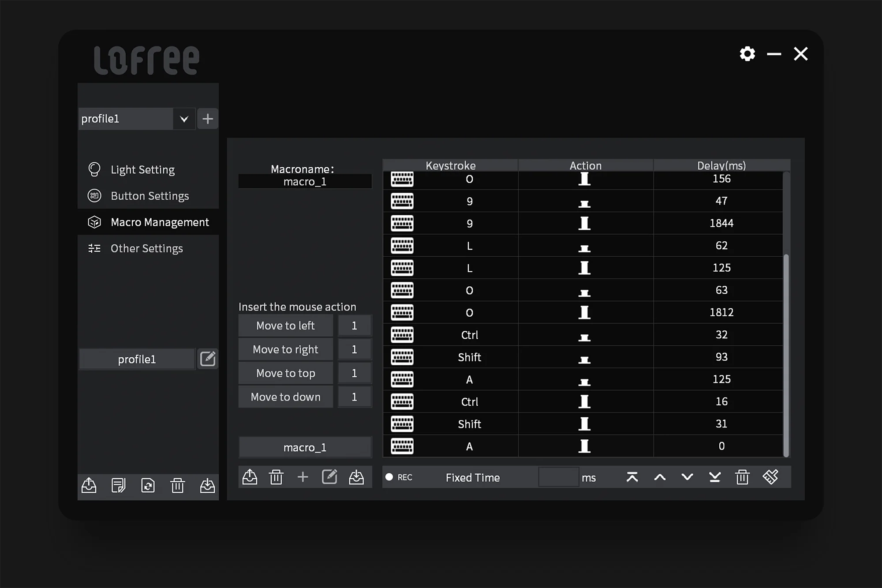The image size is (882, 588).
Task: Open the app settings gear icon
Action: 747,54
